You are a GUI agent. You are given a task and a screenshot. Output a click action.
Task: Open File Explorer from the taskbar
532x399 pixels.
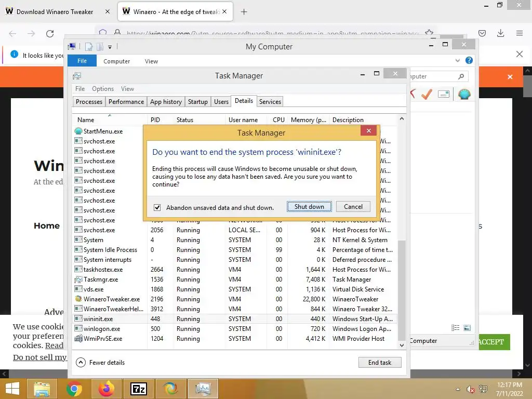click(x=42, y=389)
